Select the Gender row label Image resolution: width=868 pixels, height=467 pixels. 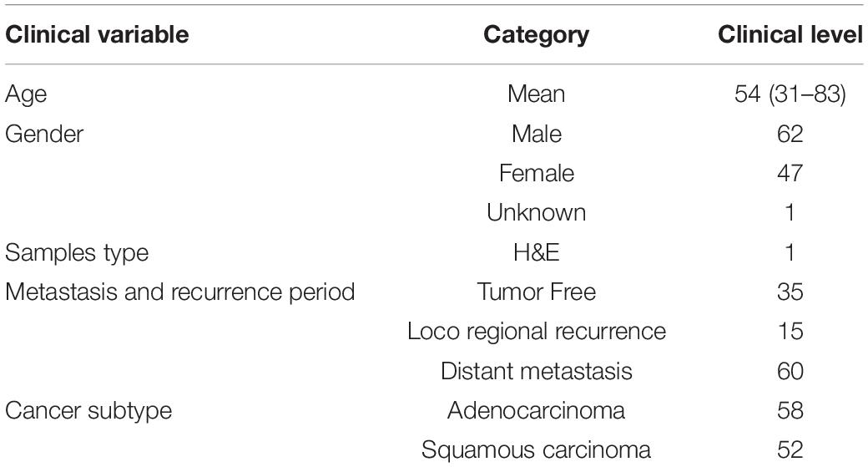pyautogui.click(x=44, y=134)
